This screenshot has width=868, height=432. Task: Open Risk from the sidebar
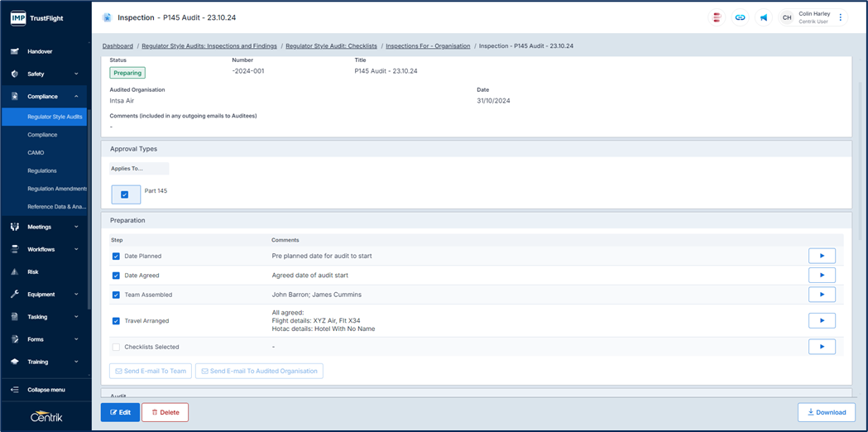tap(33, 271)
